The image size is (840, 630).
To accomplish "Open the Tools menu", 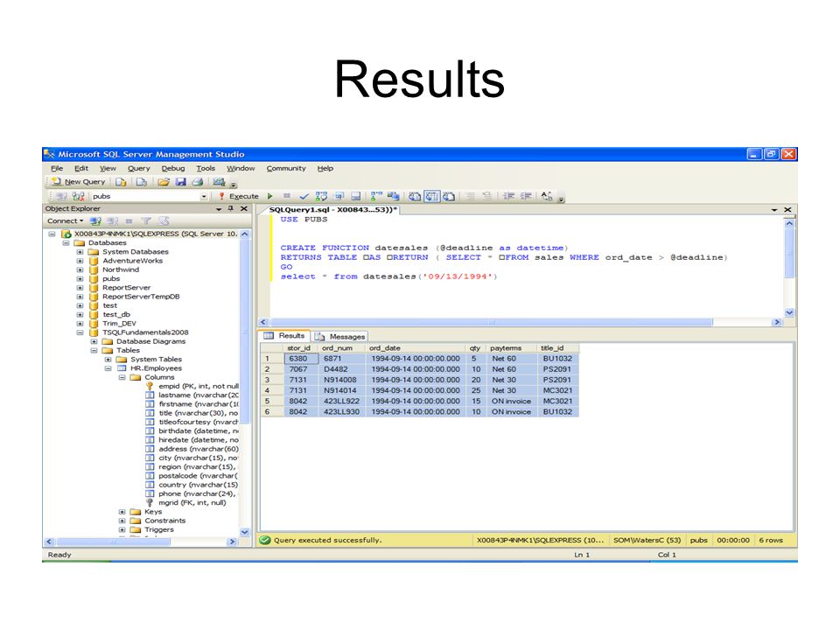I will (x=205, y=168).
